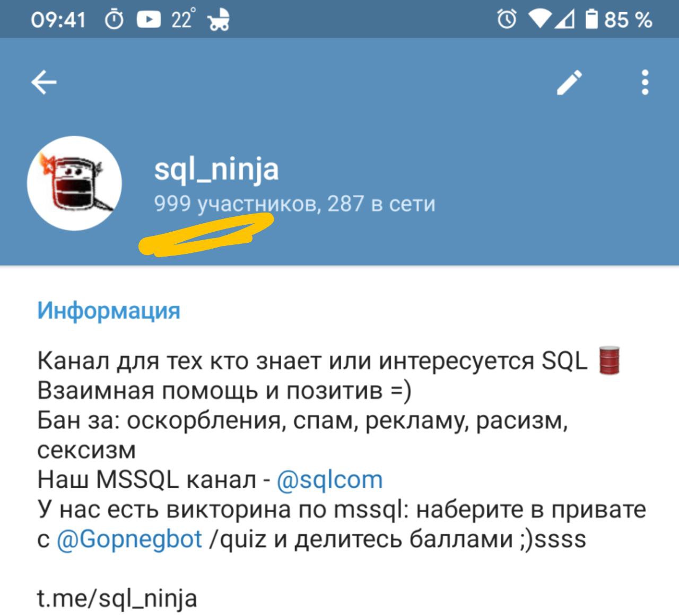Tap the oil drum emoji
This screenshot has height=616, width=679.
609,360
